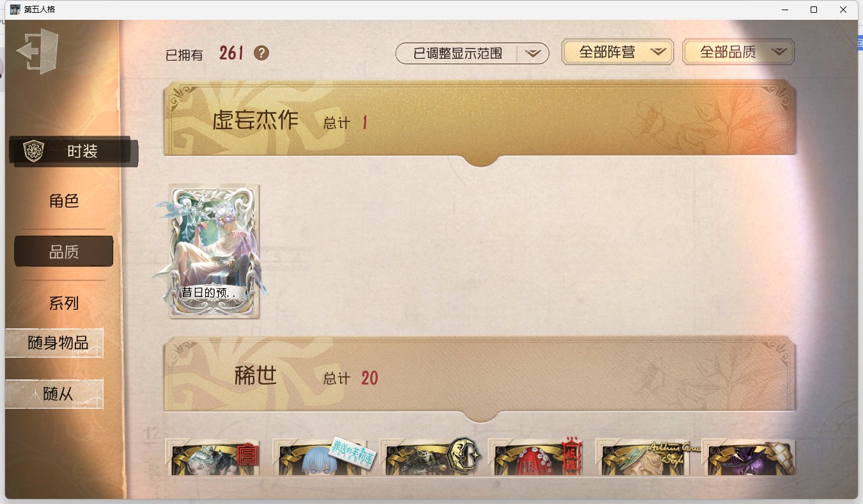Click the crescent moon badge icon
Screen dimensions: 863x504
463,455
